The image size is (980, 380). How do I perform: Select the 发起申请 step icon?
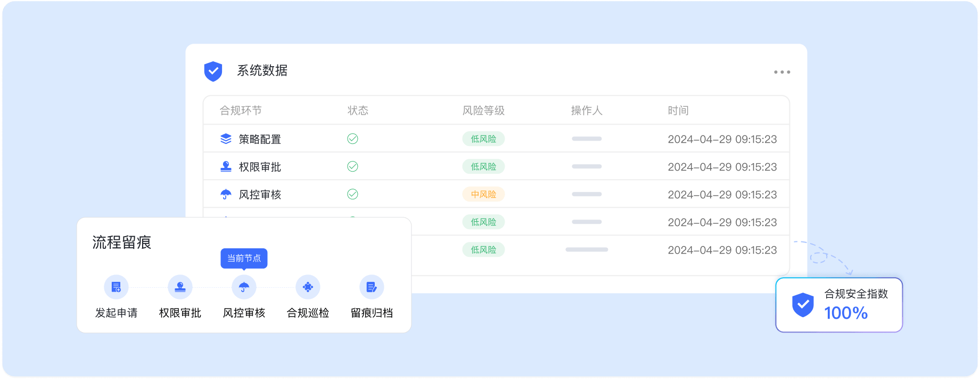point(116,287)
